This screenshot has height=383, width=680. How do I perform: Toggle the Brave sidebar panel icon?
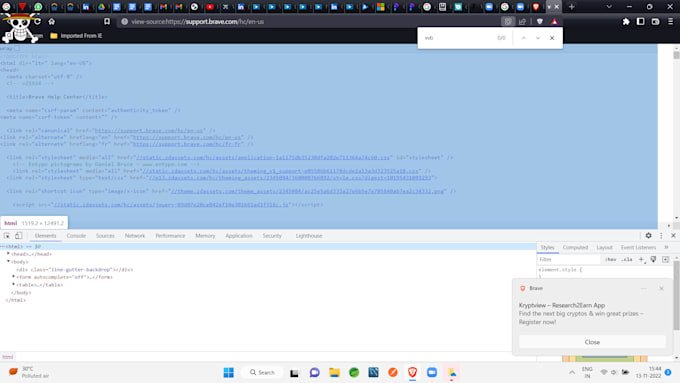pos(641,21)
